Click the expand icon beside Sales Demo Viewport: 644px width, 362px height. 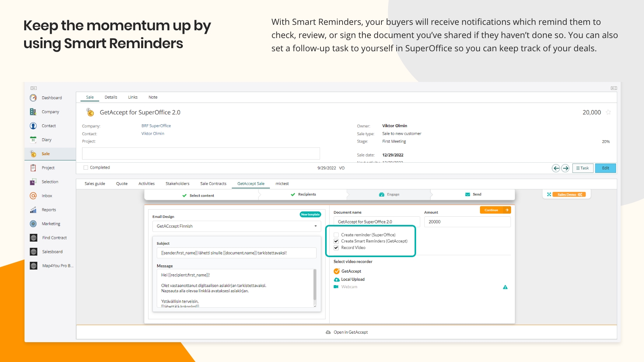549,194
